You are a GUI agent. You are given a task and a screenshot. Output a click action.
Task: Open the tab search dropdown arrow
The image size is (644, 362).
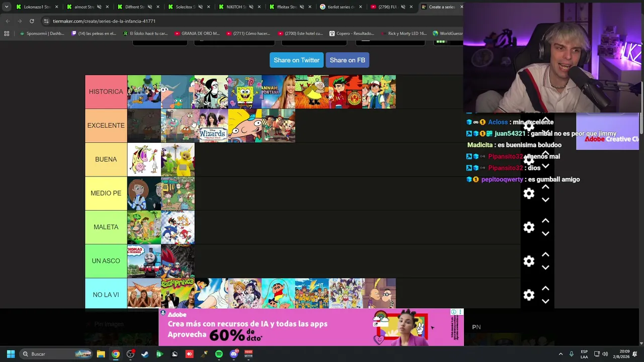(x=7, y=7)
